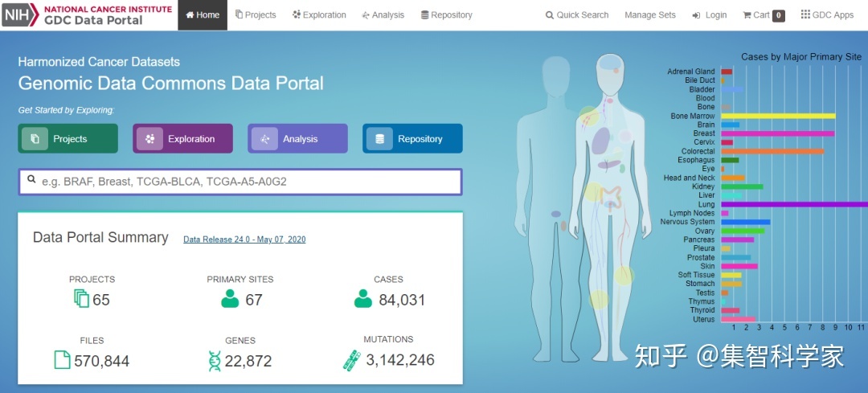Click the dots icon on Exploration button

(150, 139)
